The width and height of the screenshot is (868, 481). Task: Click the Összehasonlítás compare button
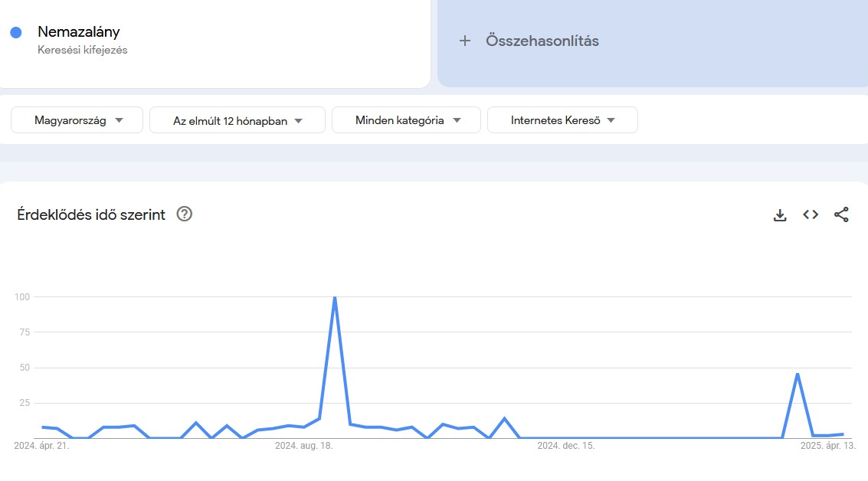point(542,41)
